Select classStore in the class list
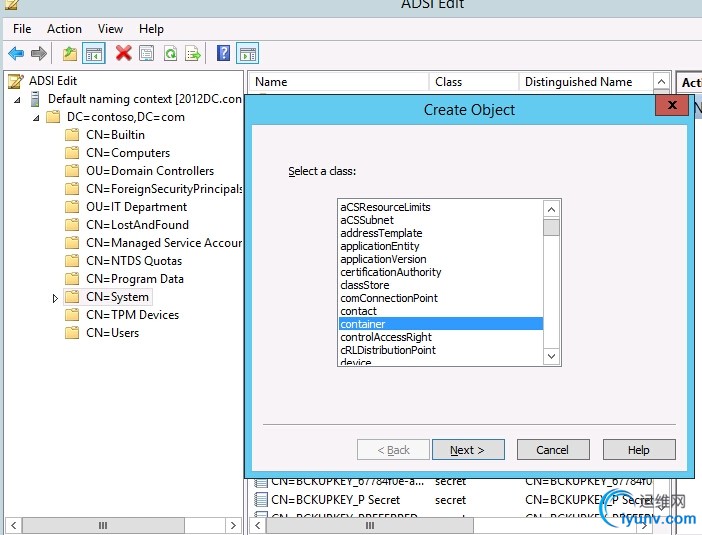702x535 pixels. coord(365,285)
